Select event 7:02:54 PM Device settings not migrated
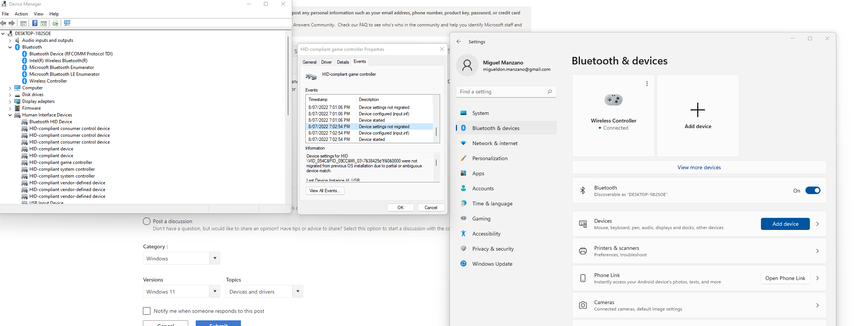The width and height of the screenshot is (868, 326). [370, 127]
